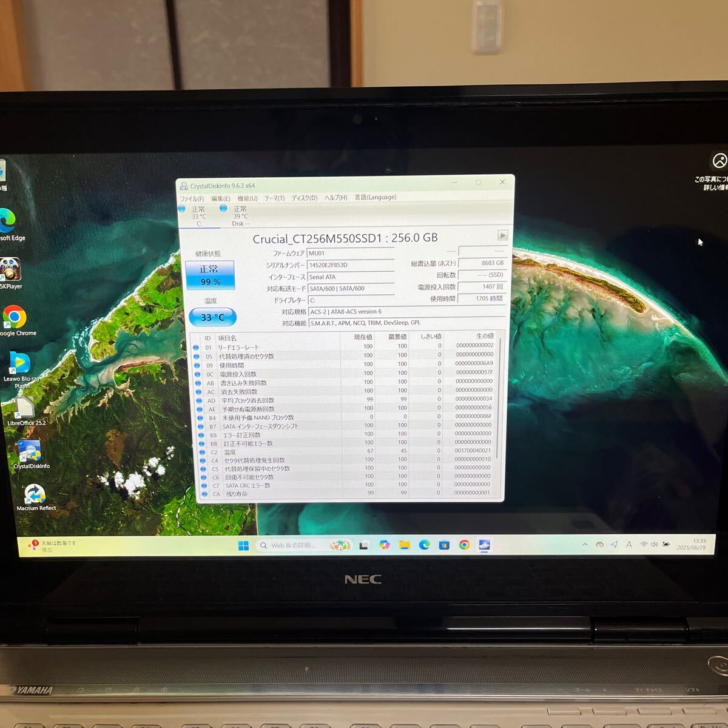This screenshot has width=728, height=728.
Task: Click the 現在値 column header
Action: 363,337
